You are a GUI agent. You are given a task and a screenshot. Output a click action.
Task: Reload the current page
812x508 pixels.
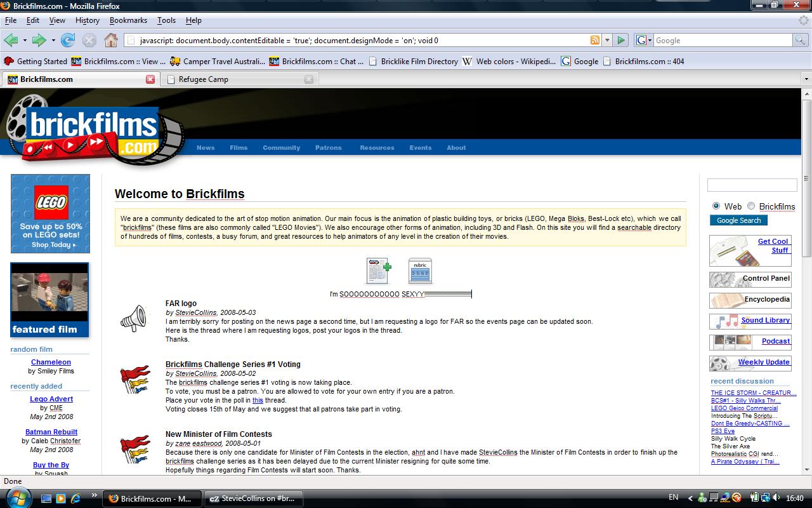tap(68, 40)
